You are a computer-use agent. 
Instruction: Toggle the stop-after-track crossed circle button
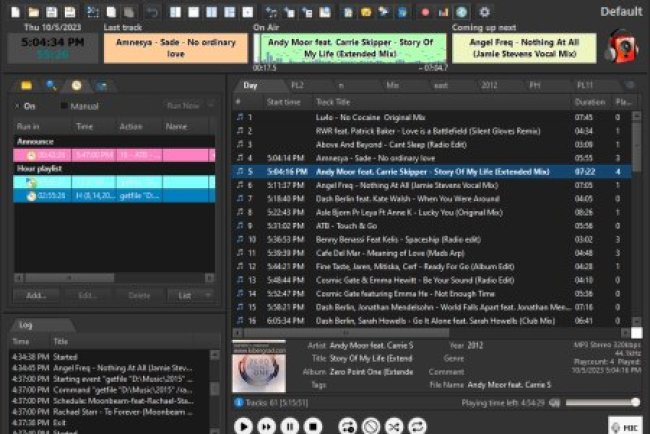click(371, 426)
